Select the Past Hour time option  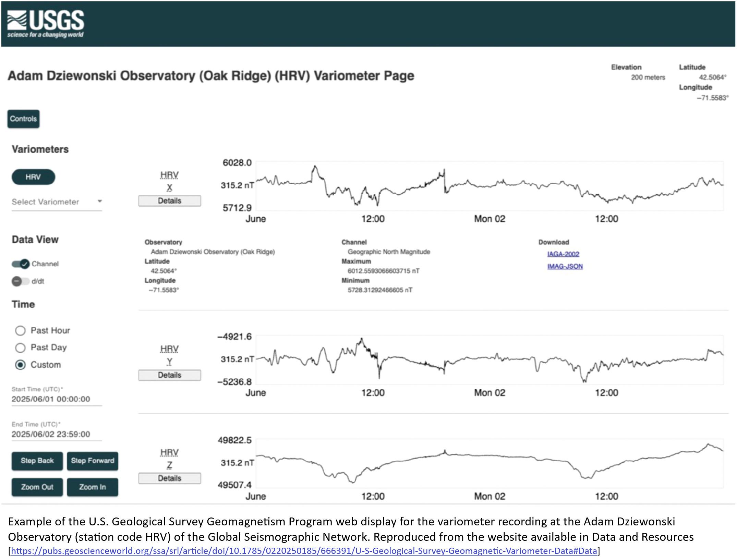click(x=21, y=330)
